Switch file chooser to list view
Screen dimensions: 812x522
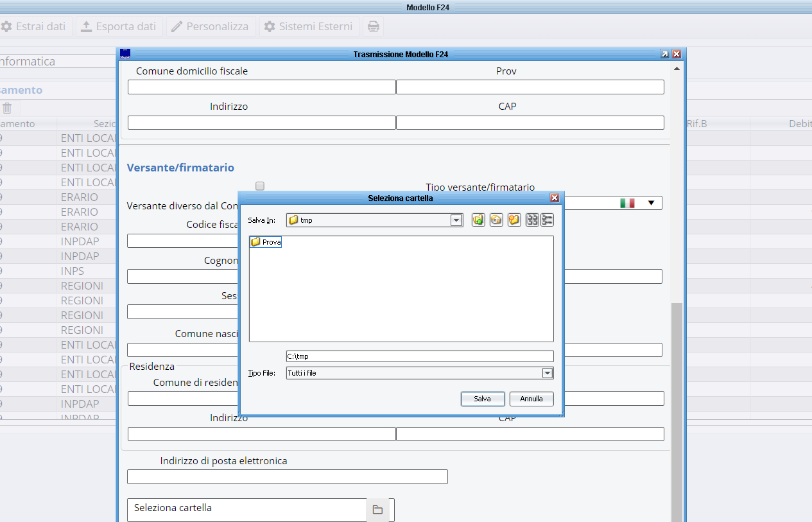point(532,220)
